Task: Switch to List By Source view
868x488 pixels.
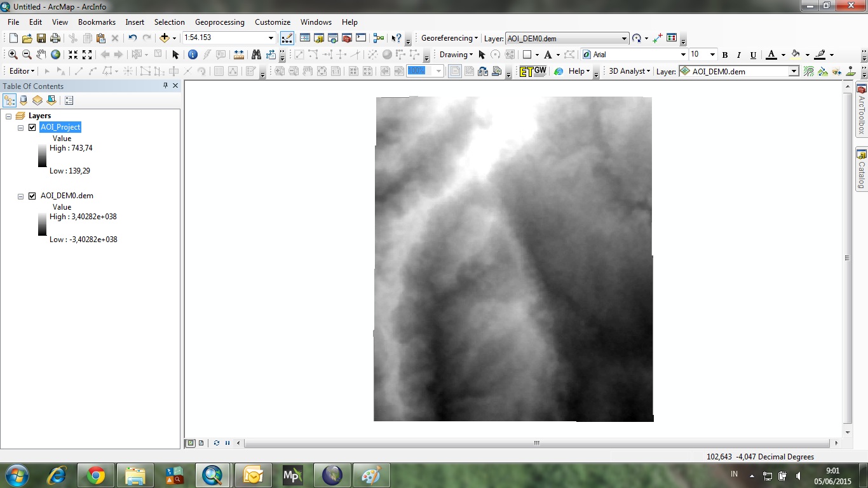Action: [24, 100]
